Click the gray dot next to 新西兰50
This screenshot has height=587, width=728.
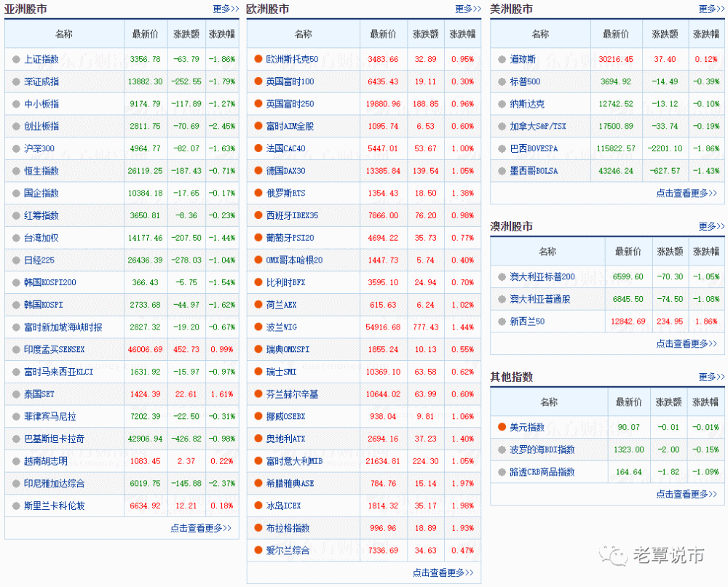[502, 322]
